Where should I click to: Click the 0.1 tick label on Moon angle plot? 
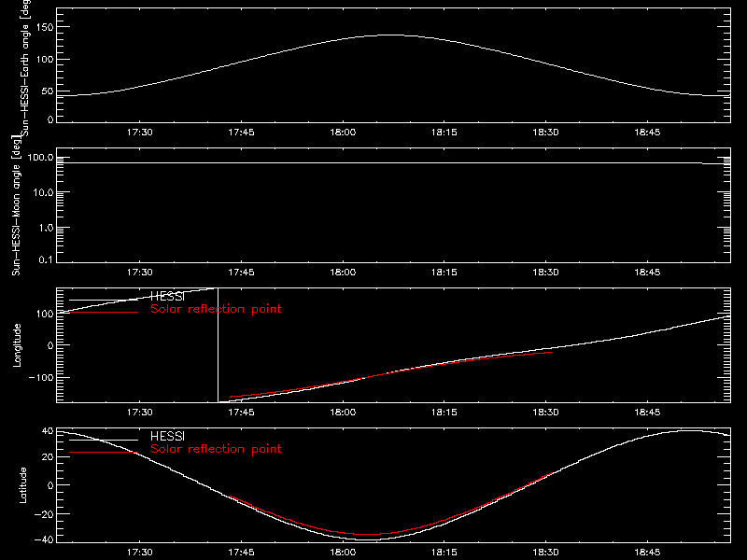tap(46, 260)
